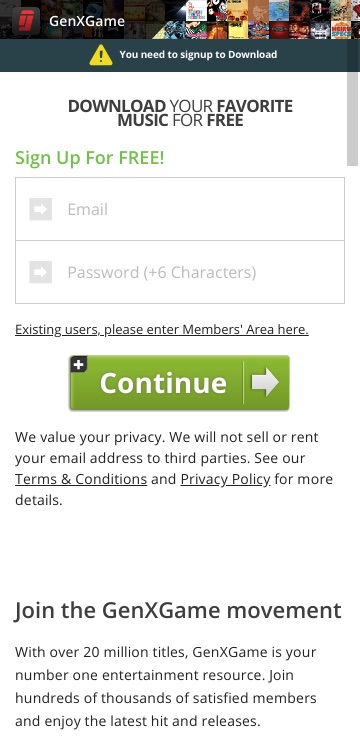Viewport: 360px width, 740px height.
Task: Click the green Continue button
Action: tap(179, 383)
